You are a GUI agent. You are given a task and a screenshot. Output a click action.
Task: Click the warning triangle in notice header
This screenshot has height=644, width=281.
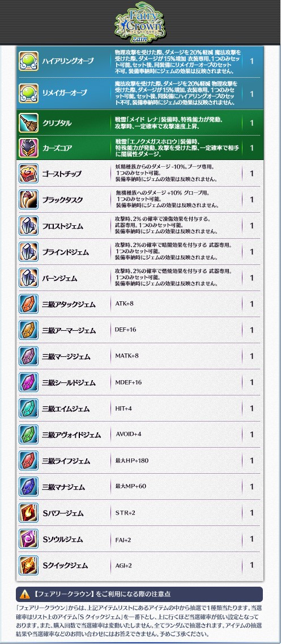click(25, 594)
